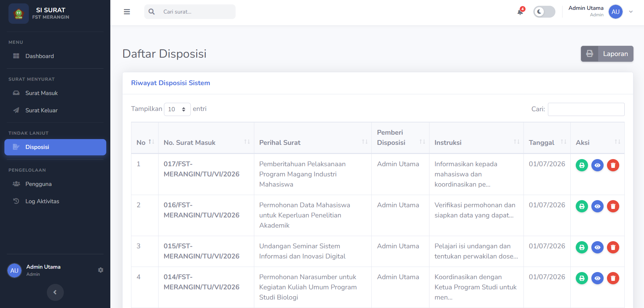Open Surat Keluar menu item
This screenshot has width=644, height=308.
pyautogui.click(x=55, y=110)
